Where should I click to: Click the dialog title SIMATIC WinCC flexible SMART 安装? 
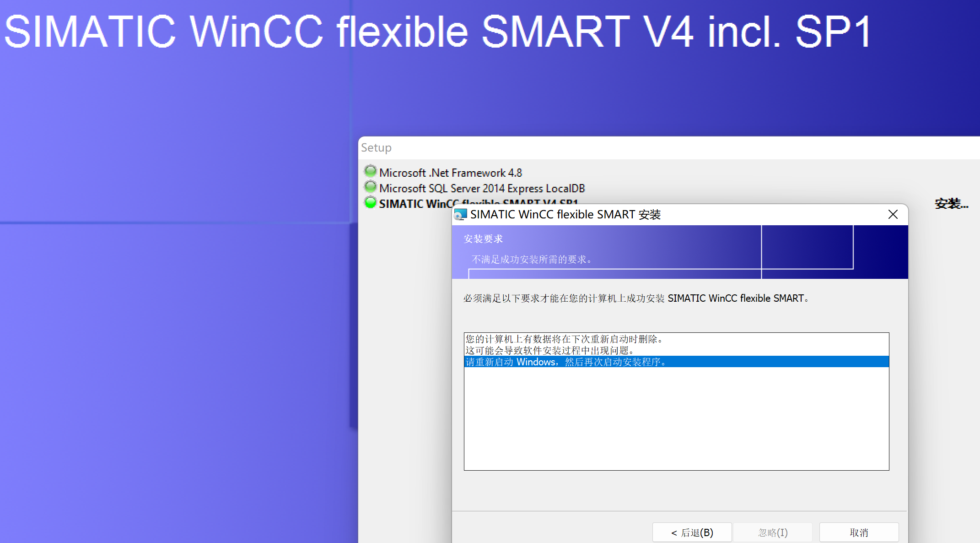565,214
